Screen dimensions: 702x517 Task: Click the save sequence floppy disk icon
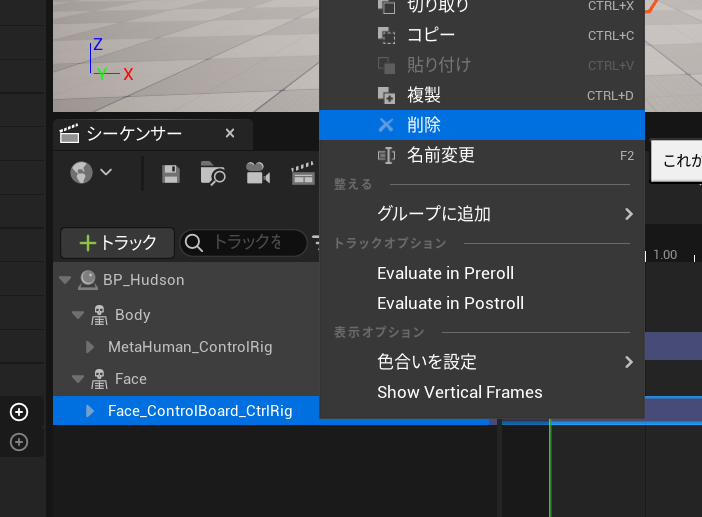pos(171,174)
